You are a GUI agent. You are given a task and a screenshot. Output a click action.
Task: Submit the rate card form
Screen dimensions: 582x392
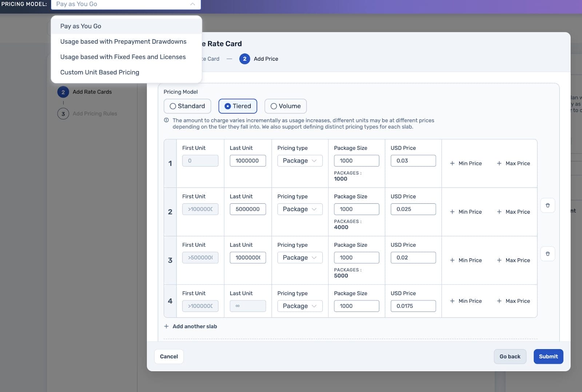(x=548, y=356)
